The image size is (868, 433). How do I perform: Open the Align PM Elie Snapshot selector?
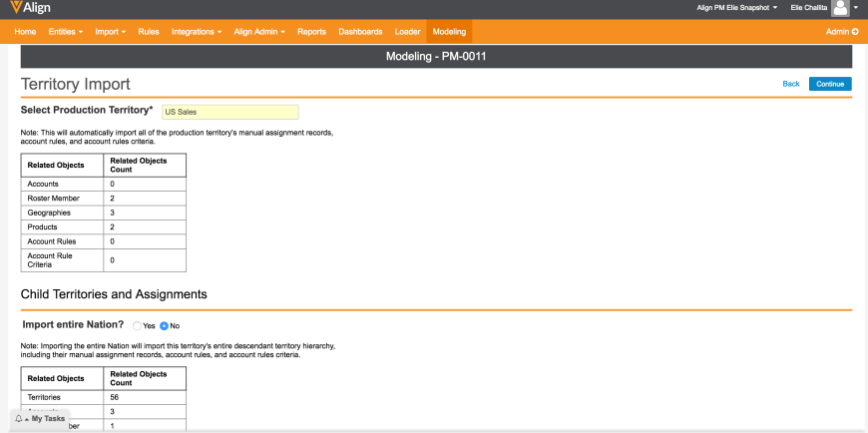click(x=738, y=8)
